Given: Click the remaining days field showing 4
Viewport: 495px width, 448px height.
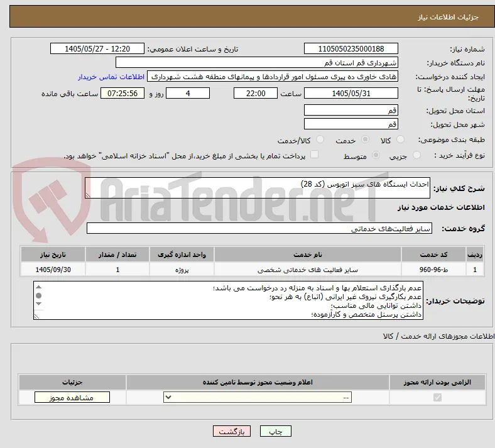Looking at the screenshot, I should click(188, 94).
